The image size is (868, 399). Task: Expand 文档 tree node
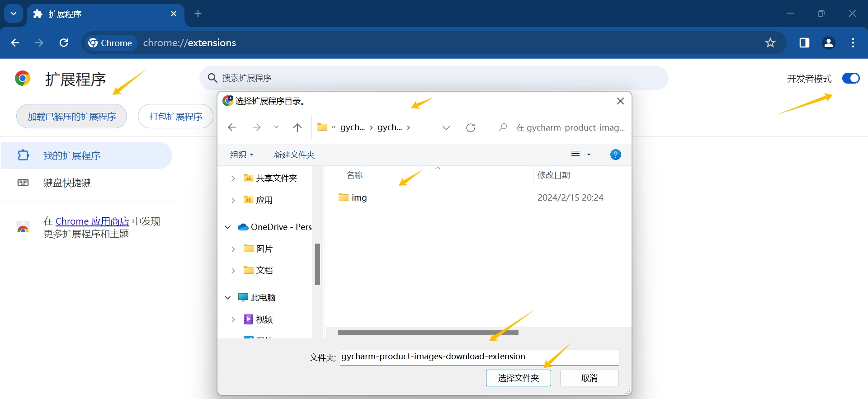(233, 271)
